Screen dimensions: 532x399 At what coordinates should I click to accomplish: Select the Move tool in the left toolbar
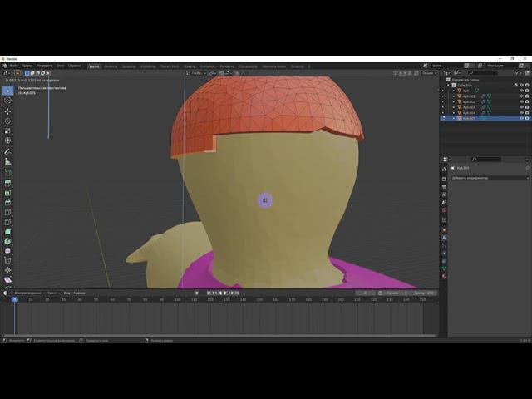pos(7,111)
